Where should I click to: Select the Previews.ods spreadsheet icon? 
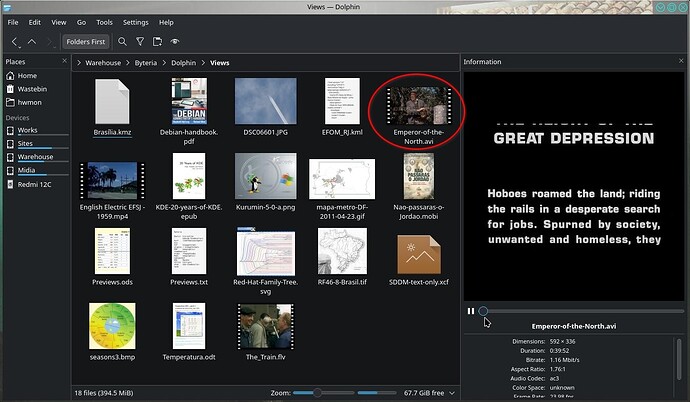(112, 251)
